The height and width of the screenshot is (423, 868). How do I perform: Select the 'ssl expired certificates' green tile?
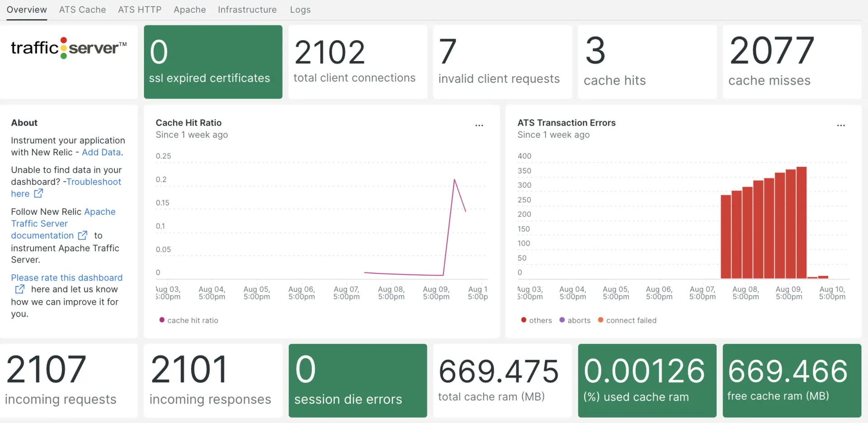[x=213, y=62]
